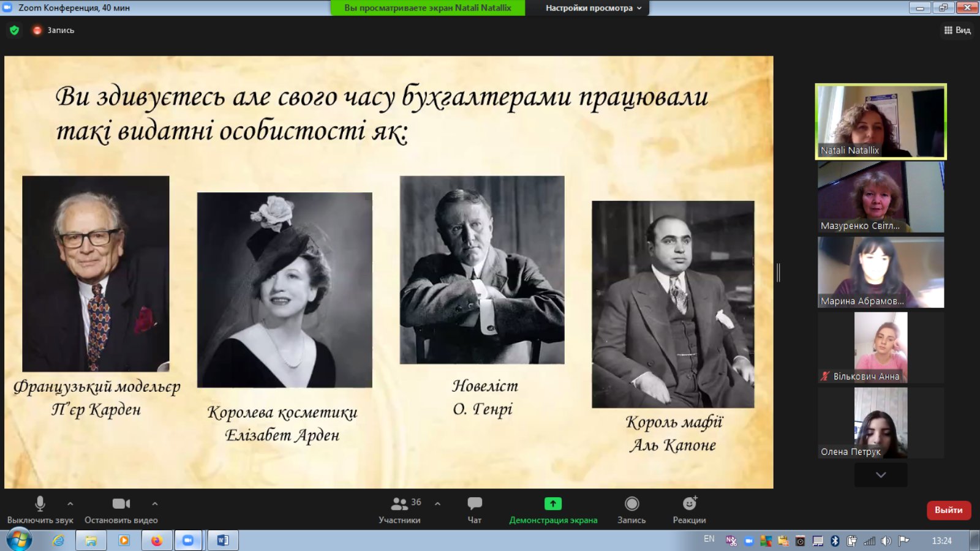This screenshot has width=980, height=551.
Task: Open the Реакции reactions smiley
Action: (x=690, y=503)
